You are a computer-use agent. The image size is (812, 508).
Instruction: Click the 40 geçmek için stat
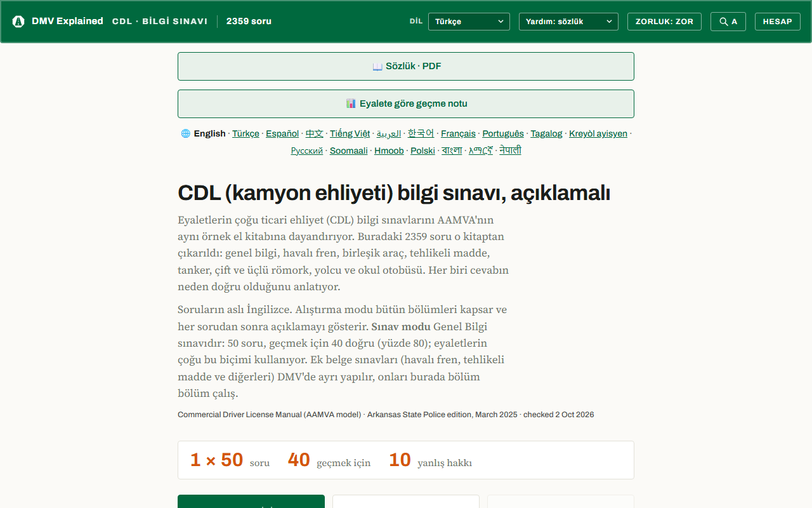point(329,460)
